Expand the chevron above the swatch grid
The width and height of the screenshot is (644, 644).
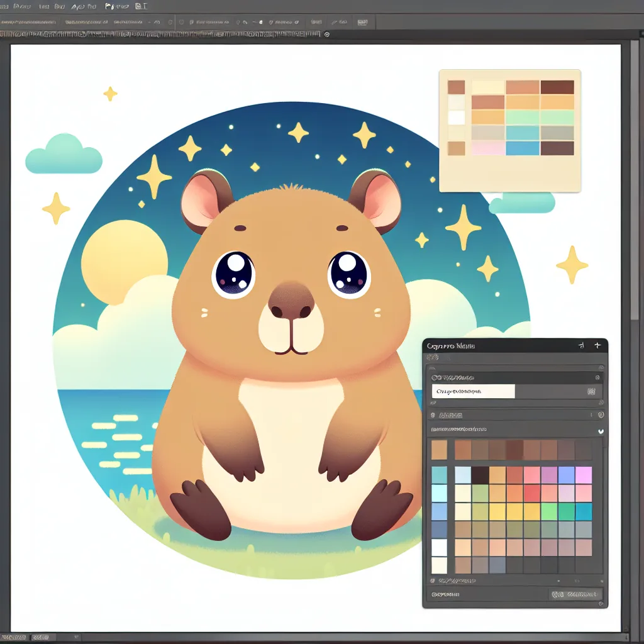tap(600, 431)
